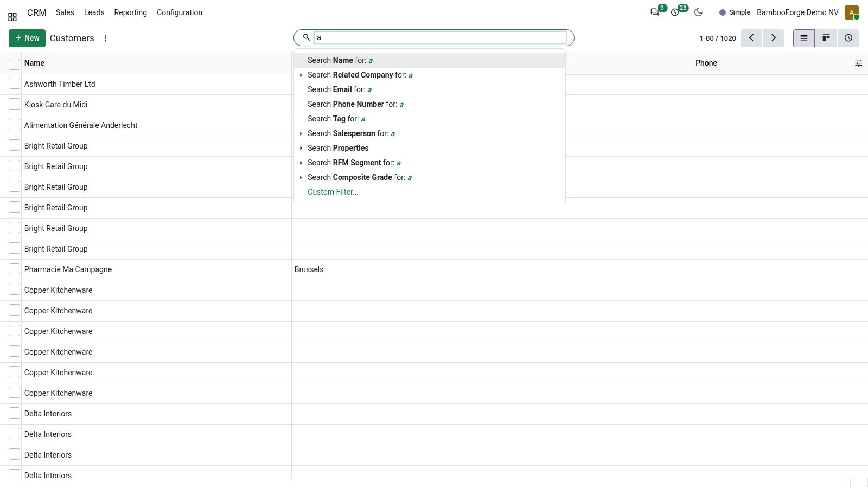This screenshot has width=868, height=488.
Task: Switch to list view
Action: 804,38
